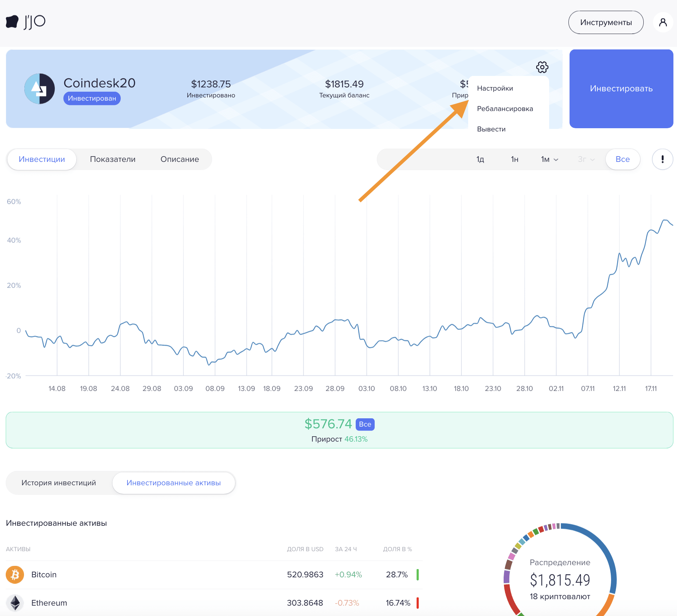
Task: Switch to the Описание tab
Action: click(x=179, y=159)
